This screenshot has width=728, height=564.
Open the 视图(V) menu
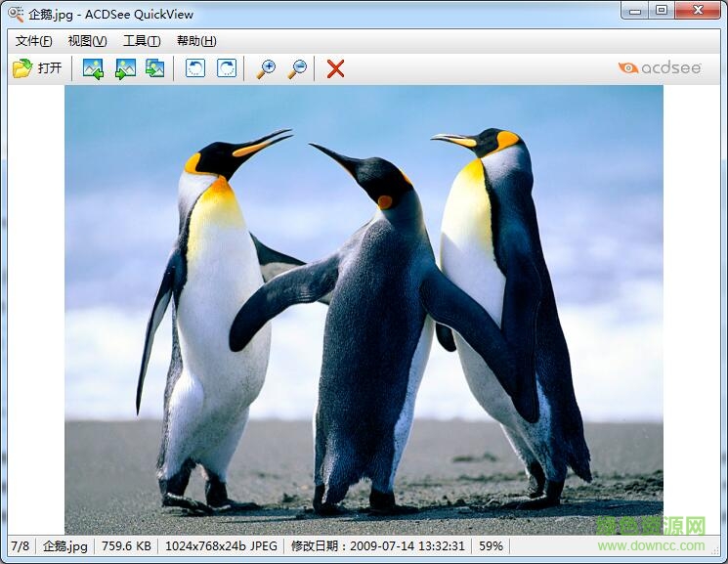pyautogui.click(x=87, y=41)
